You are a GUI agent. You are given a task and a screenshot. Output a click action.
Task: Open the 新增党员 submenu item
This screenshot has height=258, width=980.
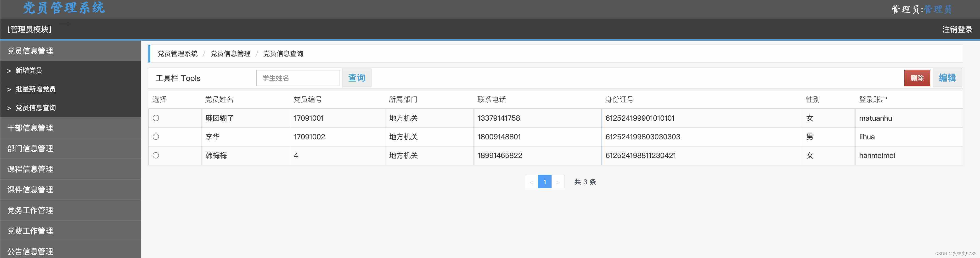70,70
